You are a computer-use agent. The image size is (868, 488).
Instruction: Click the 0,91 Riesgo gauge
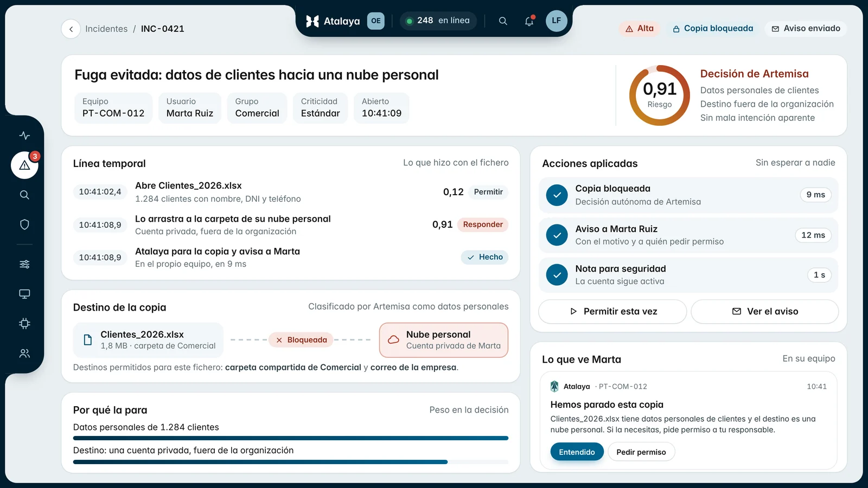tap(660, 95)
